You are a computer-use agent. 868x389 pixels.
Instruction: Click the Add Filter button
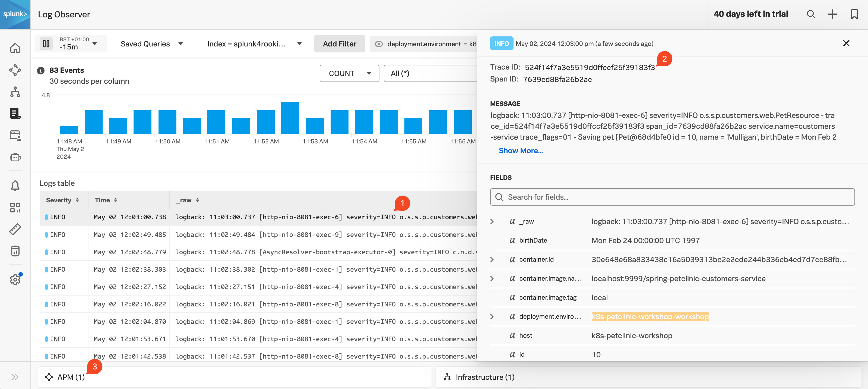click(339, 44)
